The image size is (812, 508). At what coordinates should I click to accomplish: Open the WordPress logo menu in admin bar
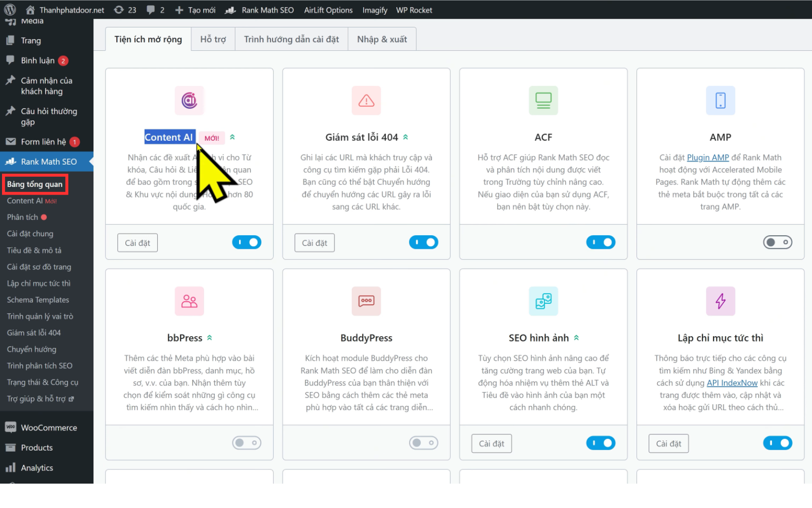coord(10,10)
